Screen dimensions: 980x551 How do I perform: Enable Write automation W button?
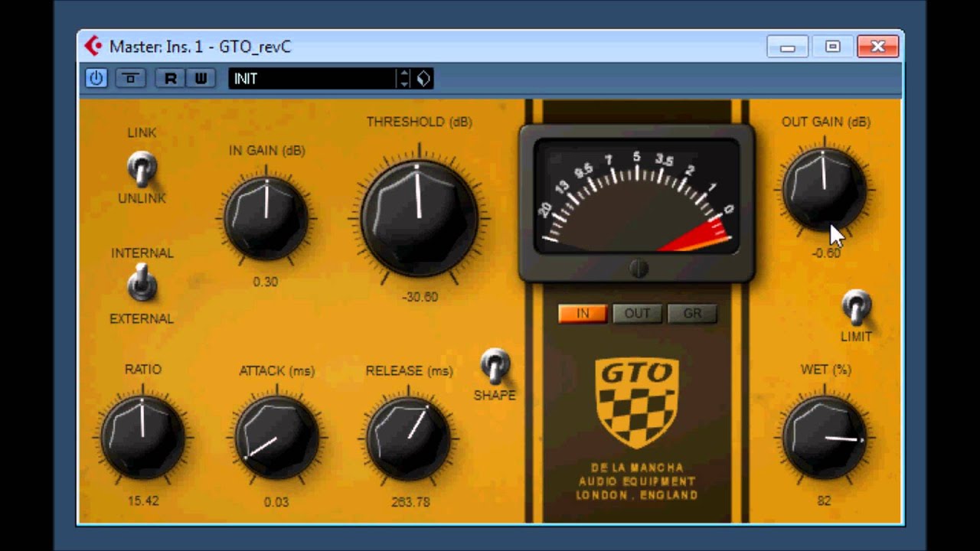point(201,78)
